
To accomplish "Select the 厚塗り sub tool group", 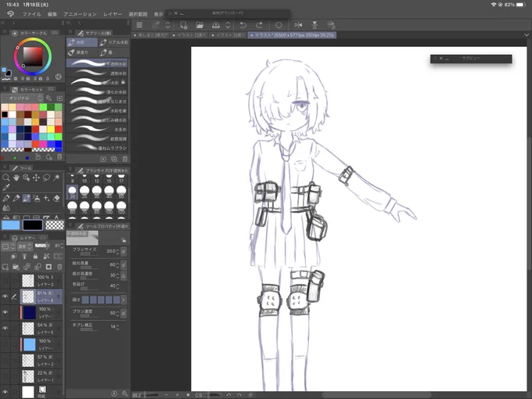I will pos(82,52).
